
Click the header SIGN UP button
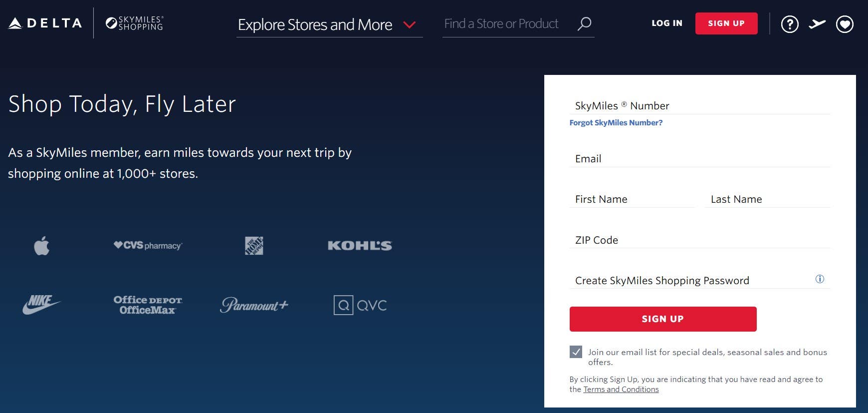726,23
